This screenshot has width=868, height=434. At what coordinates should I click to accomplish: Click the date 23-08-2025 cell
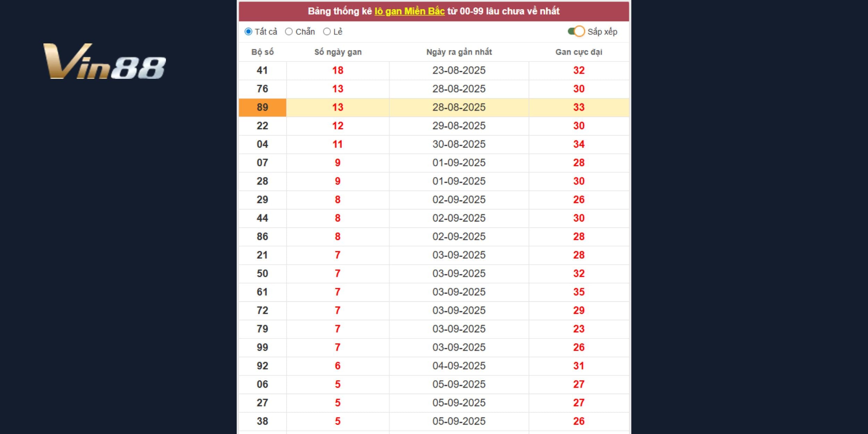tap(459, 70)
